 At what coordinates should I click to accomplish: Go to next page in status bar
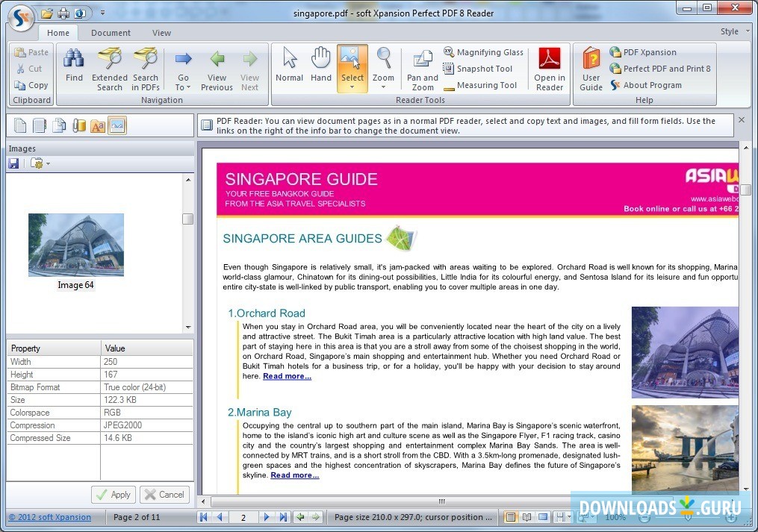click(267, 517)
